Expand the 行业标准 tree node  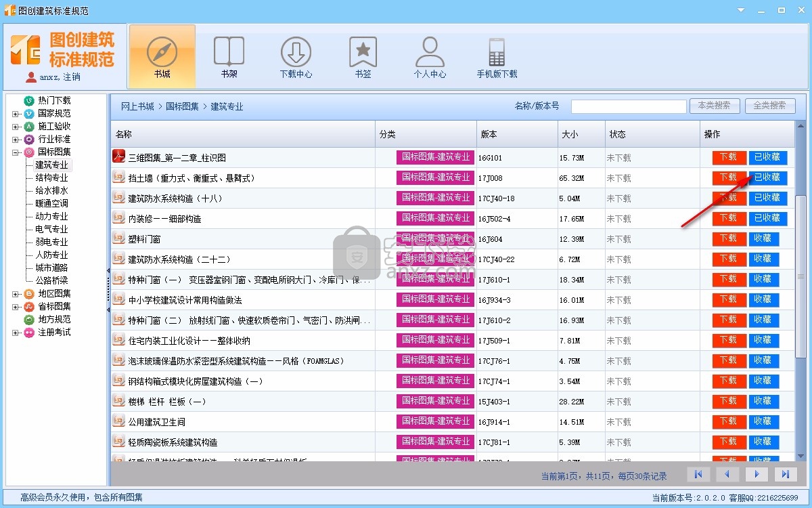tap(16, 140)
